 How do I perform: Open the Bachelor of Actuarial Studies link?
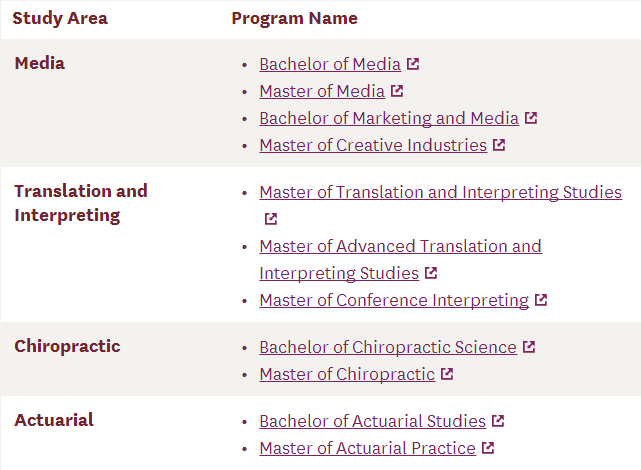click(x=372, y=421)
